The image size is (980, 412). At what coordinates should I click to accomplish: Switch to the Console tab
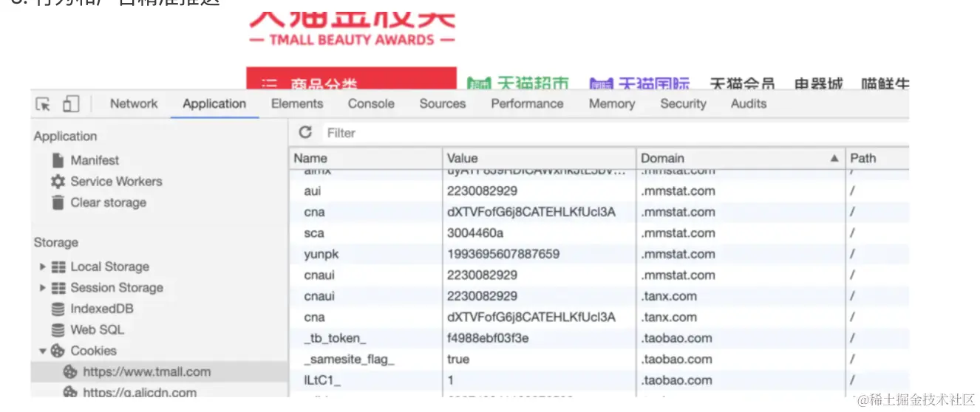point(371,104)
